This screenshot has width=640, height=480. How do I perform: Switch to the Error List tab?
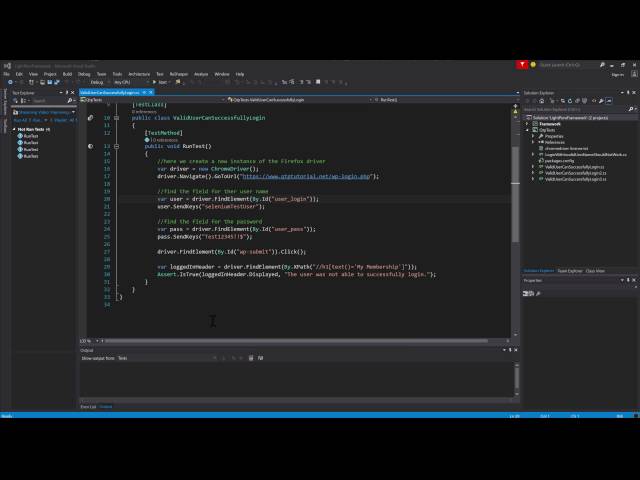click(88, 407)
